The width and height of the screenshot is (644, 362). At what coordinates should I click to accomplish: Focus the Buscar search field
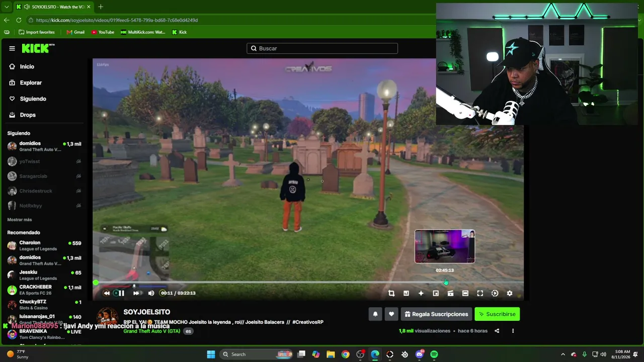coord(322,48)
